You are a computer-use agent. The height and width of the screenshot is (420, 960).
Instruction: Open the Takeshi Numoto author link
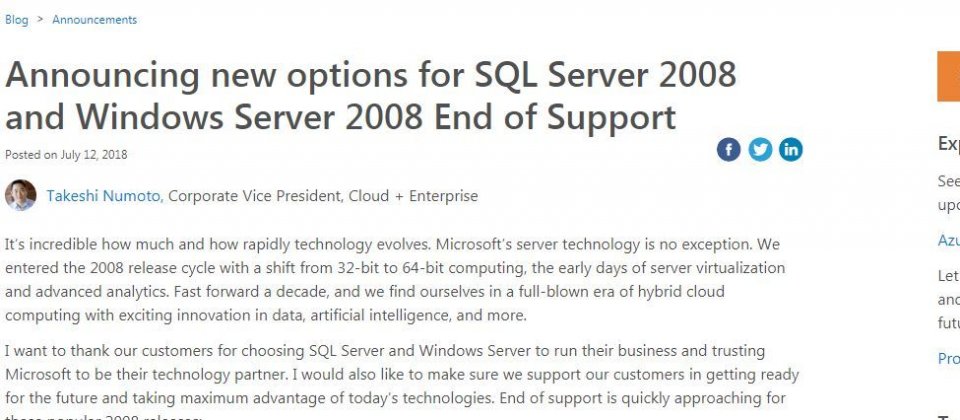[105, 196]
